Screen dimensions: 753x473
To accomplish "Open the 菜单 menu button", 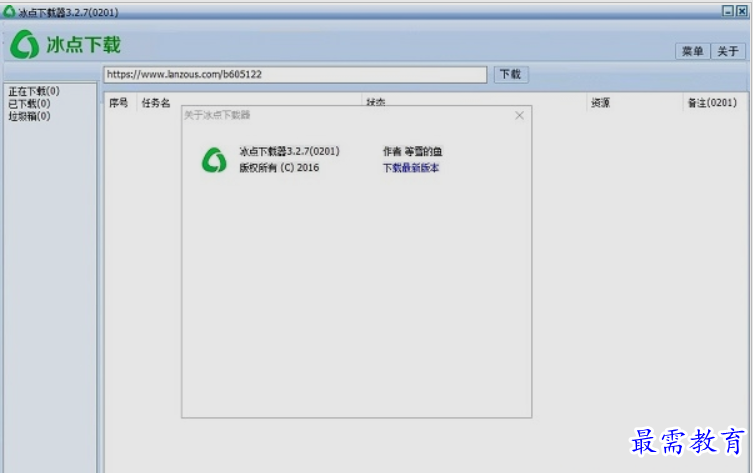I will pyautogui.click(x=692, y=51).
